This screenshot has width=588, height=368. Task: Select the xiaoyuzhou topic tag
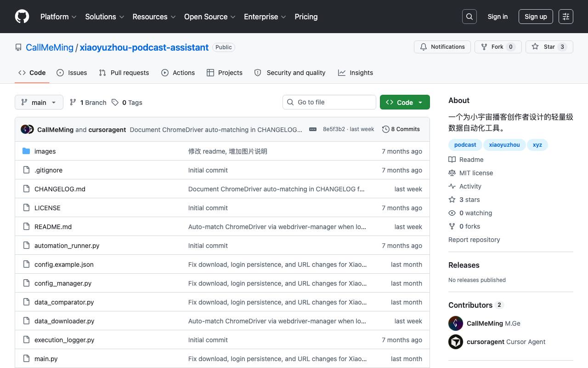pyautogui.click(x=504, y=145)
